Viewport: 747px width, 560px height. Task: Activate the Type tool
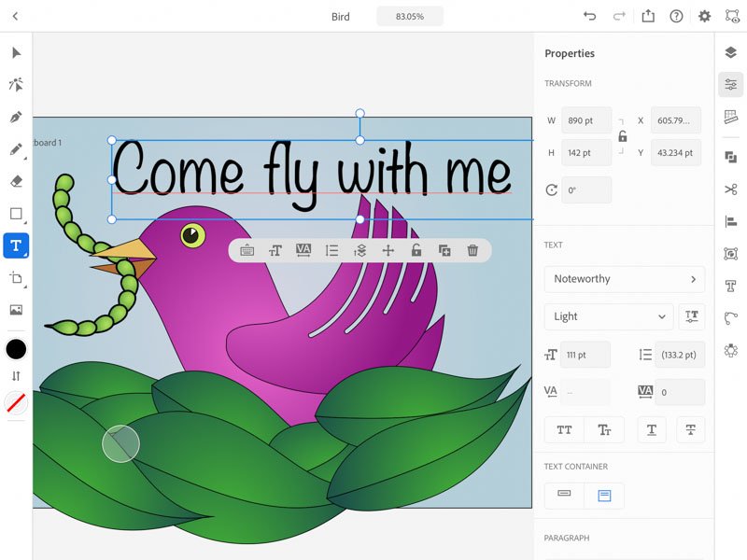coord(15,245)
